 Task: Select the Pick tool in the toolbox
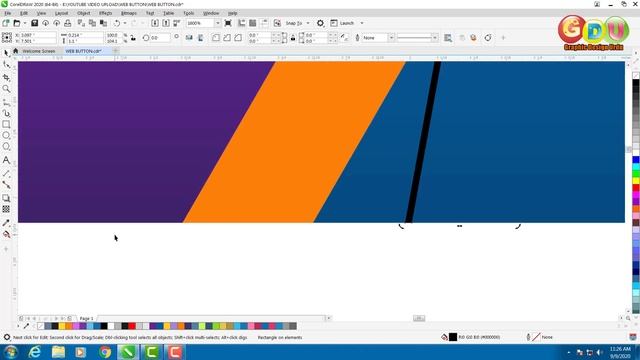[x=6, y=53]
